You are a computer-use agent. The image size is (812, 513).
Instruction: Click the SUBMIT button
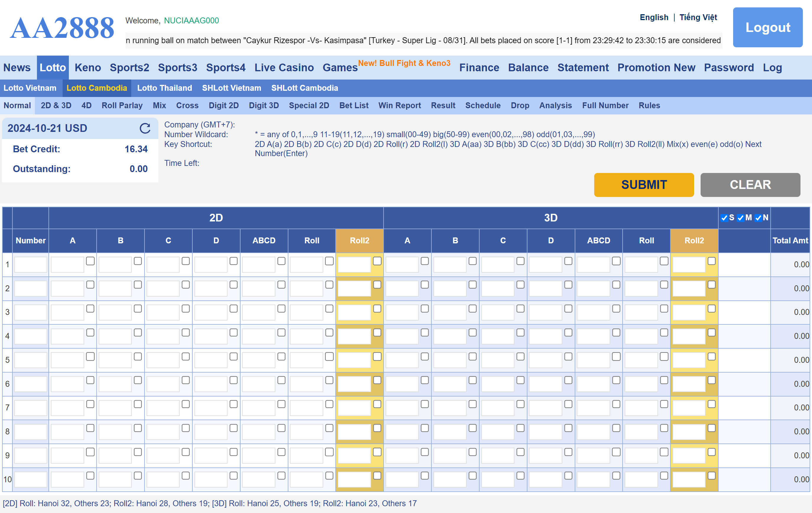(644, 185)
